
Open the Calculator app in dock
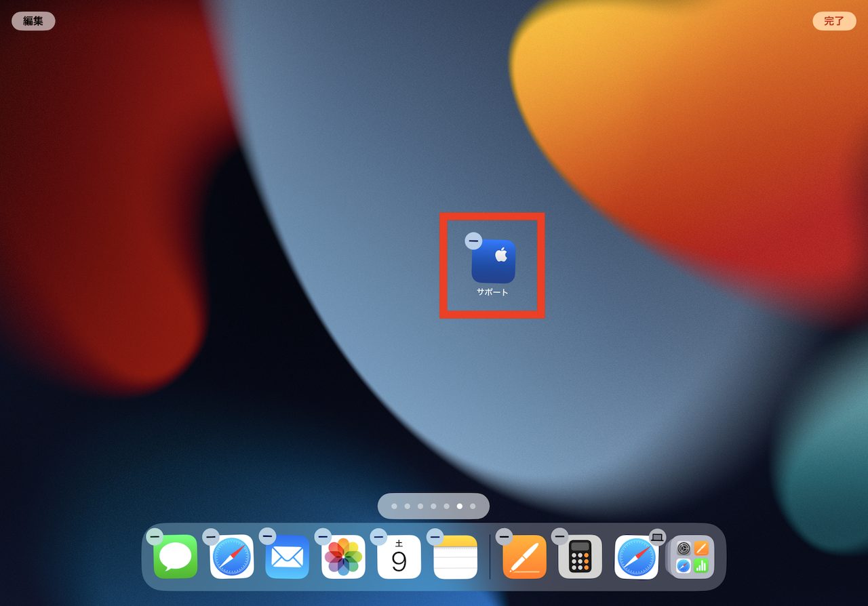pos(580,557)
